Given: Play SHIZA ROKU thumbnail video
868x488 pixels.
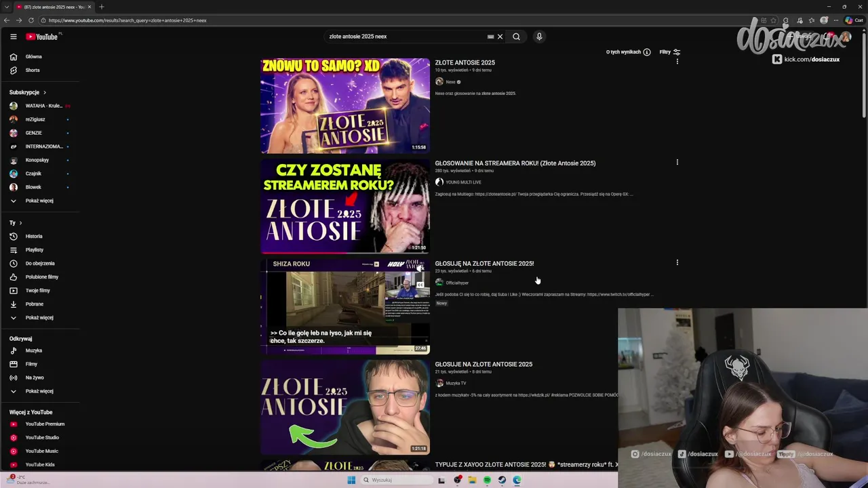Looking at the screenshot, I should tap(345, 306).
